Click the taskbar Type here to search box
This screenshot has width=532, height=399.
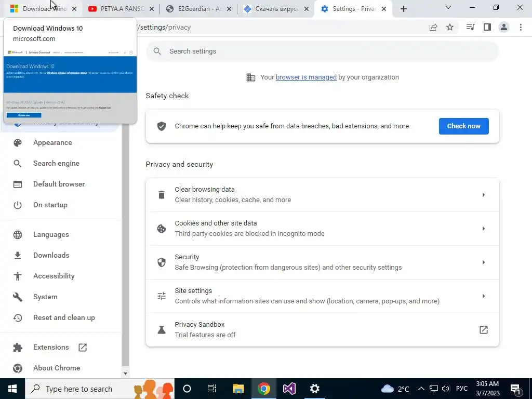pyautogui.click(x=99, y=389)
